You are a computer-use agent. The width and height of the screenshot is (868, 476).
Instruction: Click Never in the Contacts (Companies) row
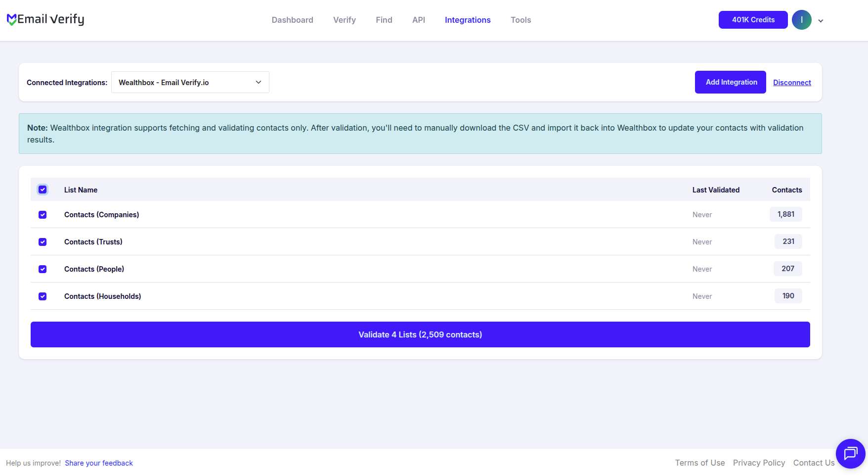pyautogui.click(x=702, y=215)
